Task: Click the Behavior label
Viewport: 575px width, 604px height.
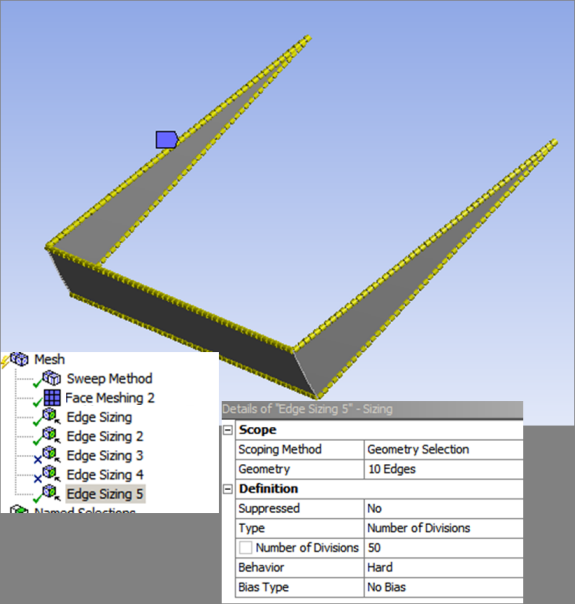Action: (261, 567)
